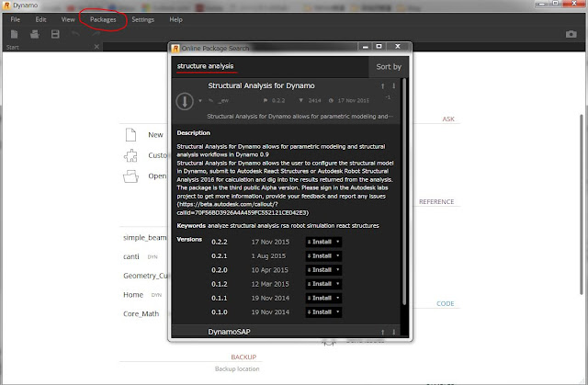The image size is (588, 385).
Task: Open the Edit menu
Action: pyautogui.click(x=40, y=19)
